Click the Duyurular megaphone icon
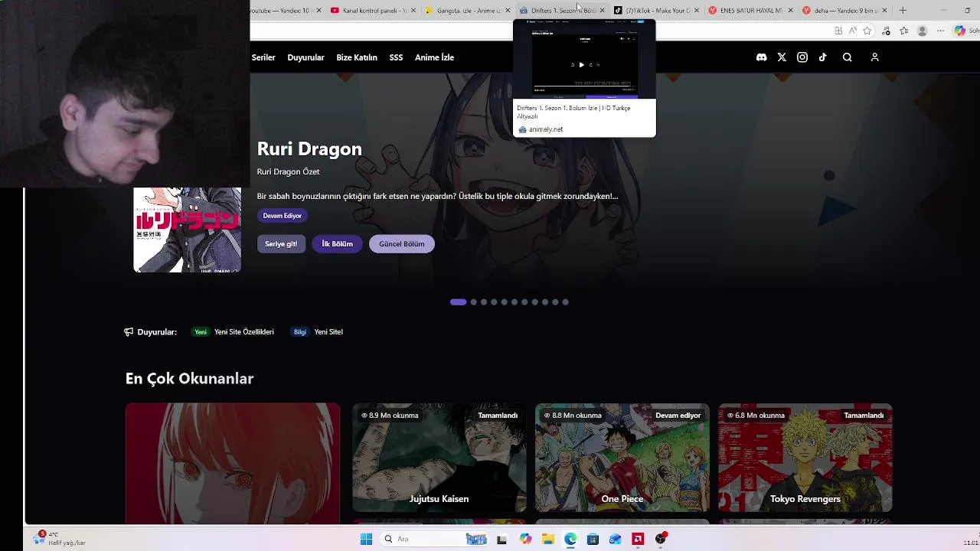This screenshot has width=980, height=551. coord(129,332)
